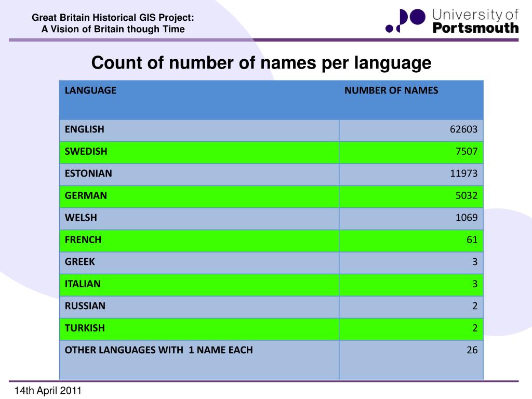Click the value 61

[472, 240]
